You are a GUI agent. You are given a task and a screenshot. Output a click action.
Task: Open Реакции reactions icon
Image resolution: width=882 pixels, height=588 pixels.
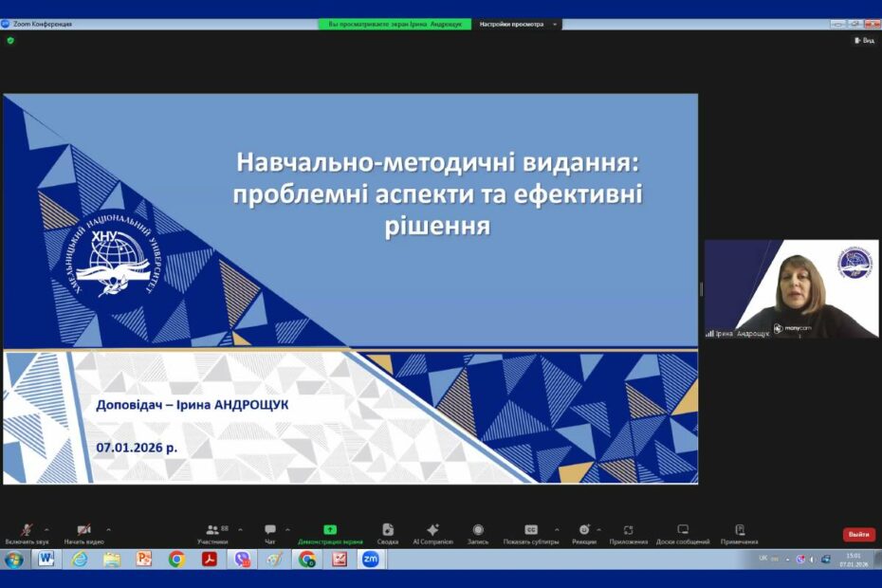point(584,530)
